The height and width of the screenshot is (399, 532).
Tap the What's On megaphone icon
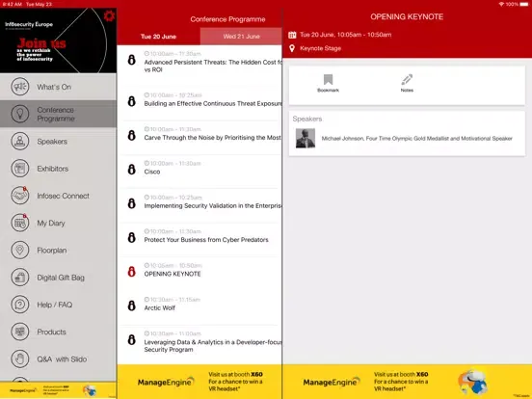click(x=20, y=87)
